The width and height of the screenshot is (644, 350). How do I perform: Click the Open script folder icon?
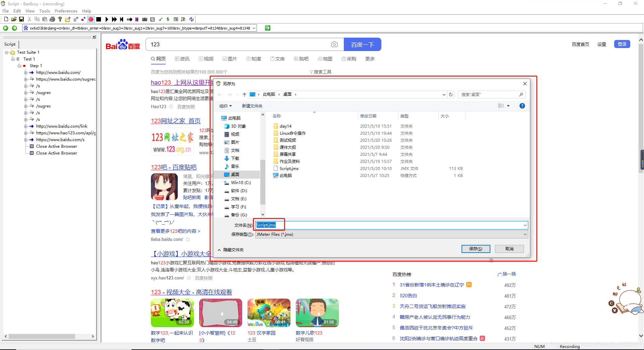coord(14,19)
